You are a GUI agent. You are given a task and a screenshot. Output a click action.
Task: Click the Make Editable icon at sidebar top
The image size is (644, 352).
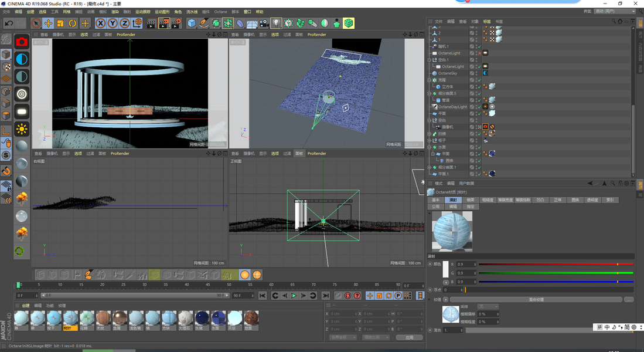[6, 39]
